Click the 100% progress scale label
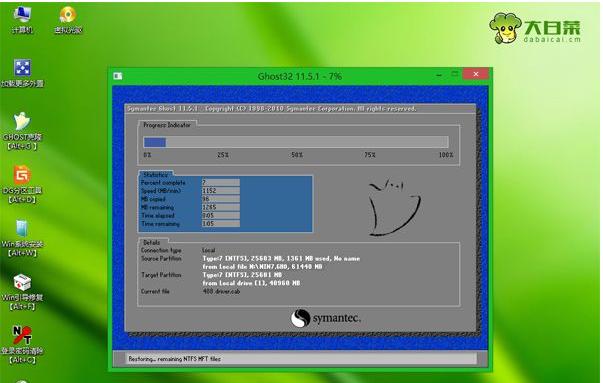 pos(446,155)
